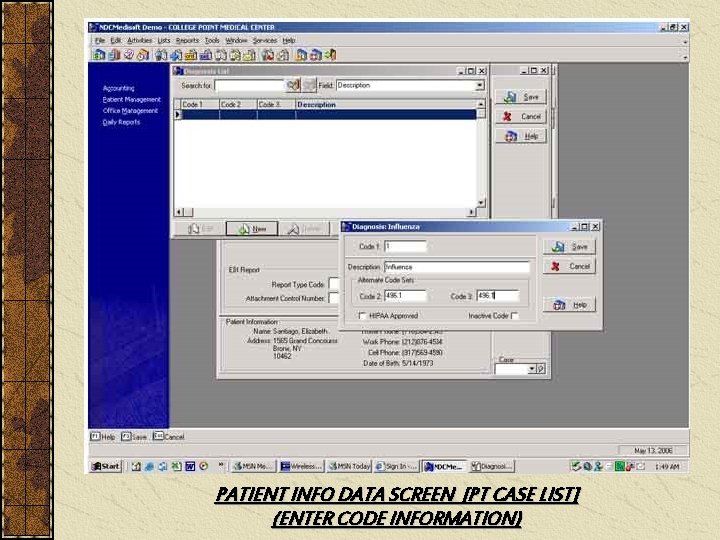This screenshot has width=720, height=540.
Task: Click Save in the panel right of Diagnosis List
Action: (521, 97)
